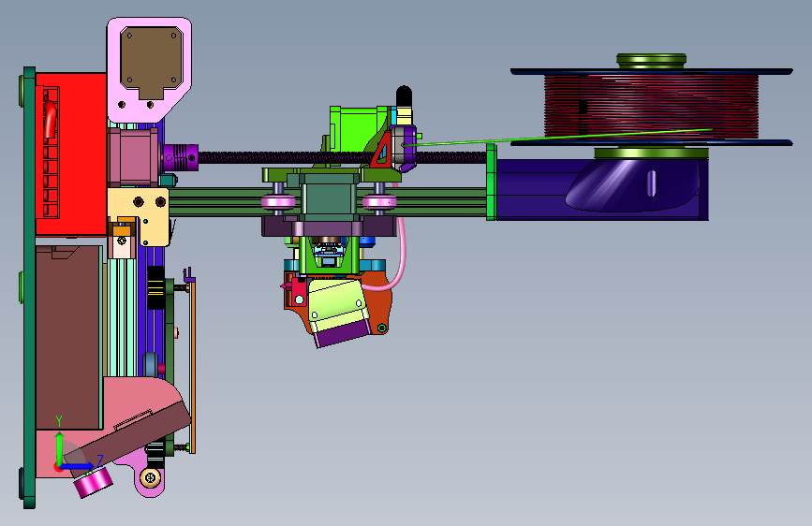This screenshot has width=812, height=526.
Task: Select the brown stepper motor in pink mount
Action: 151,61
